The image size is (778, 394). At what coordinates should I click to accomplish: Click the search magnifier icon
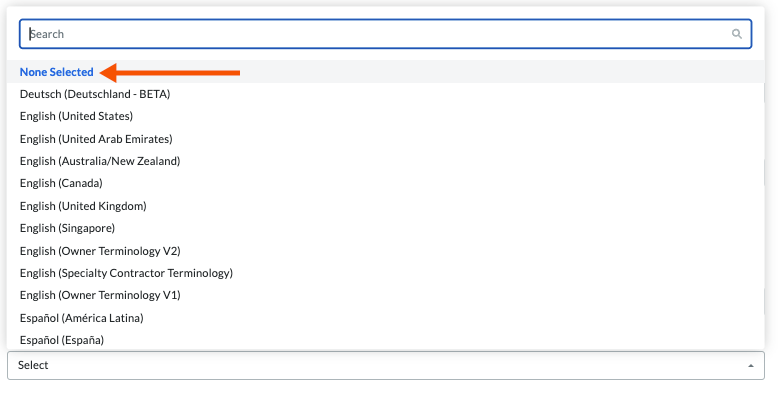[736, 34]
